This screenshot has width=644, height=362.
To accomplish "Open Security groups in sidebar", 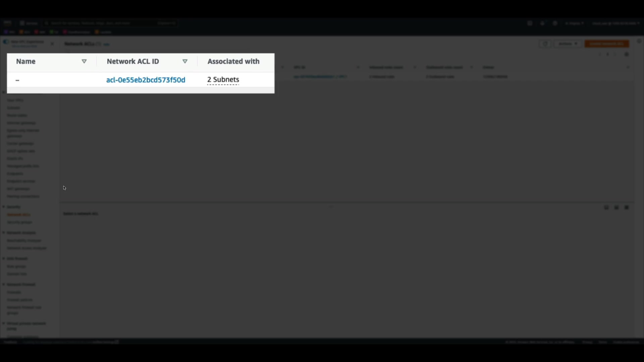I will [19, 222].
